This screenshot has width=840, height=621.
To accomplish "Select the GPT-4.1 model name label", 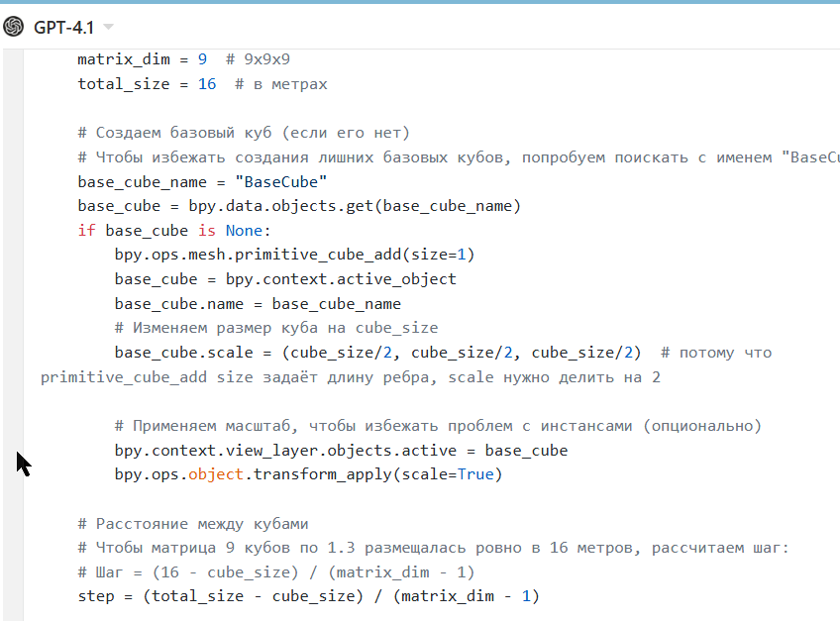I will click(x=63, y=27).
